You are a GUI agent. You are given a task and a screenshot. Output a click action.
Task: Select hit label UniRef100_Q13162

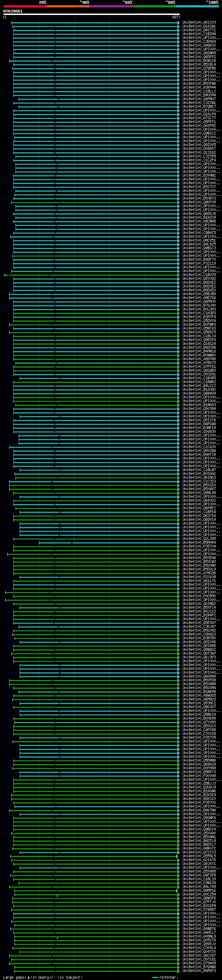tap(199, 152)
